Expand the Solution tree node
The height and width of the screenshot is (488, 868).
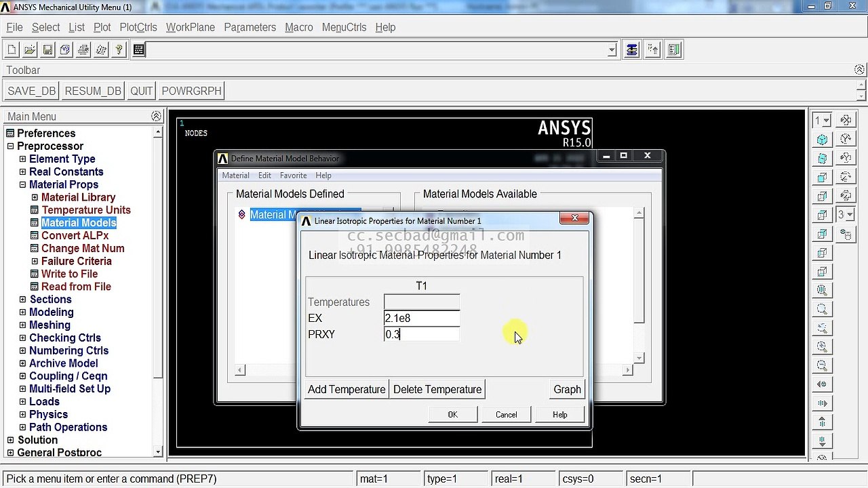click(x=10, y=440)
